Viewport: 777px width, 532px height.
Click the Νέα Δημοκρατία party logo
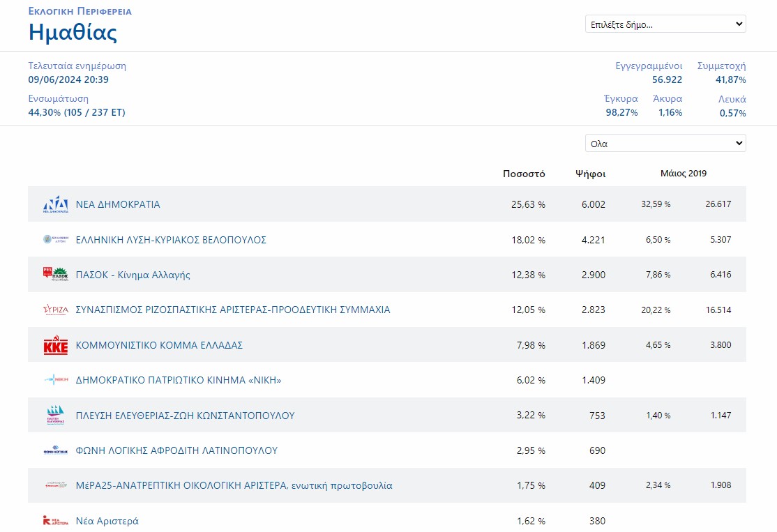pyautogui.click(x=55, y=204)
